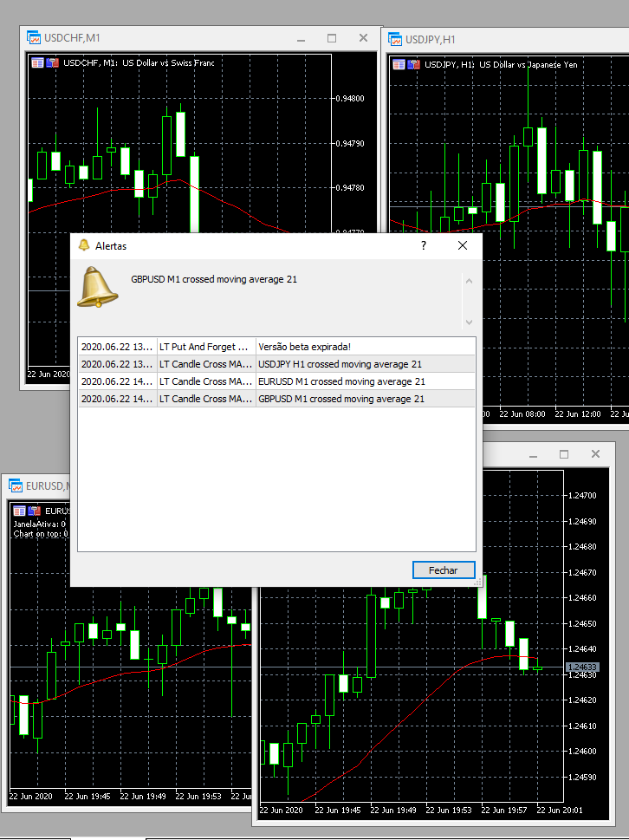Click the current price label 1.24633 on GBPUSD chart
The height and width of the screenshot is (840, 629).
pyautogui.click(x=582, y=667)
